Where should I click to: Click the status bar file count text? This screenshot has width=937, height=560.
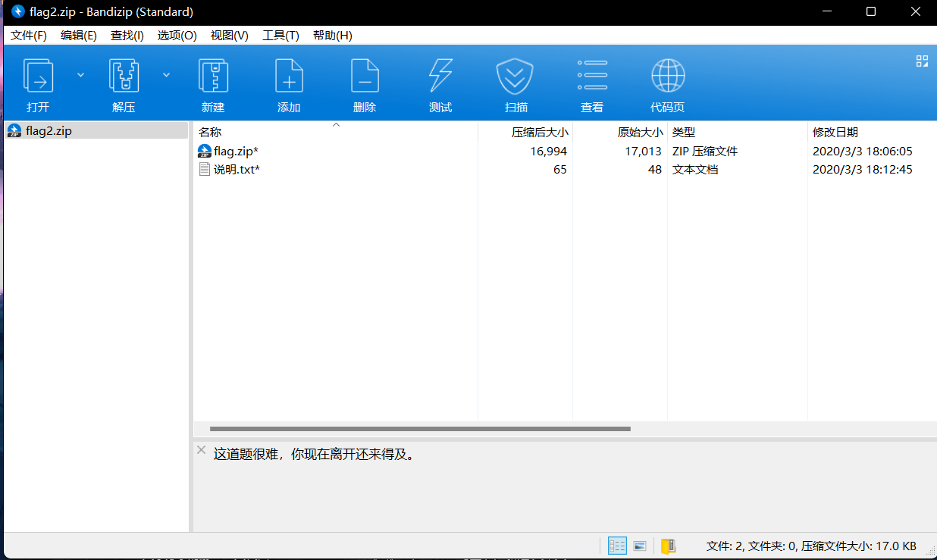coord(811,546)
